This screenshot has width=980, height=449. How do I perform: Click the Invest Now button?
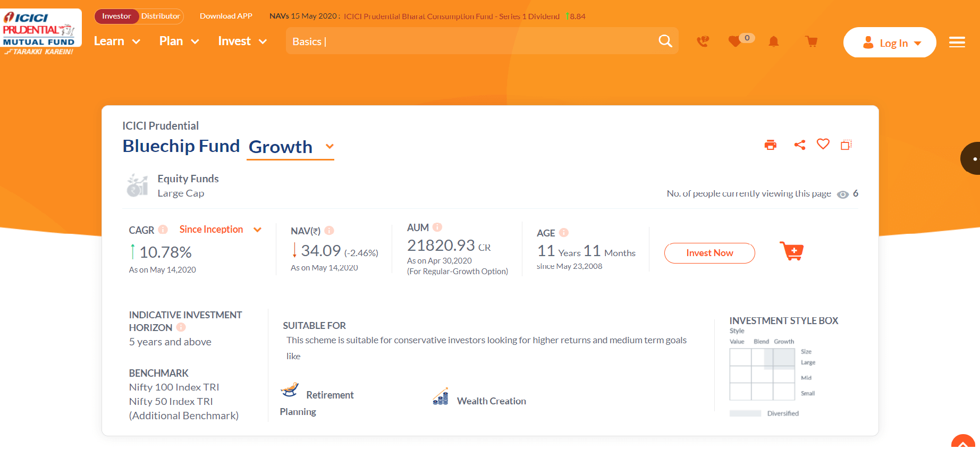click(x=709, y=253)
